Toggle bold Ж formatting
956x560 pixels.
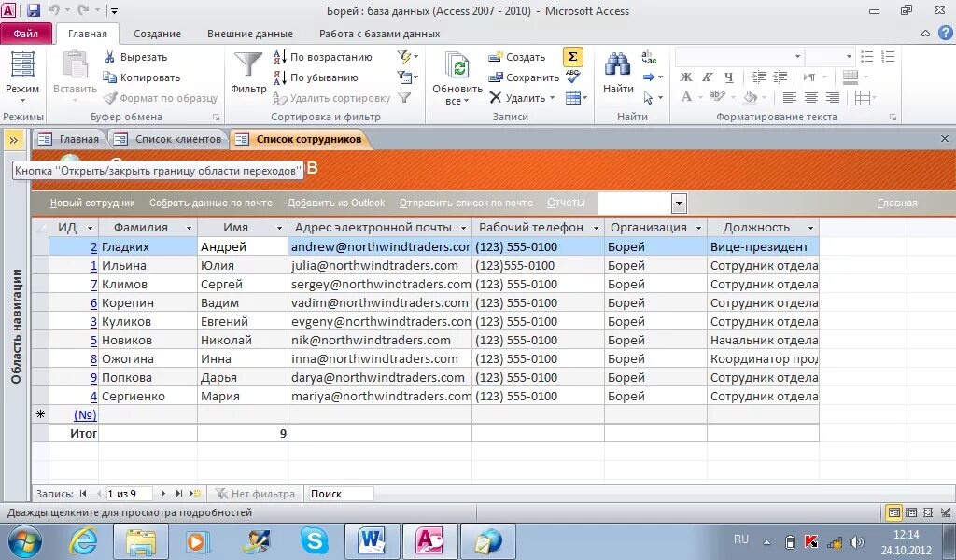click(686, 77)
